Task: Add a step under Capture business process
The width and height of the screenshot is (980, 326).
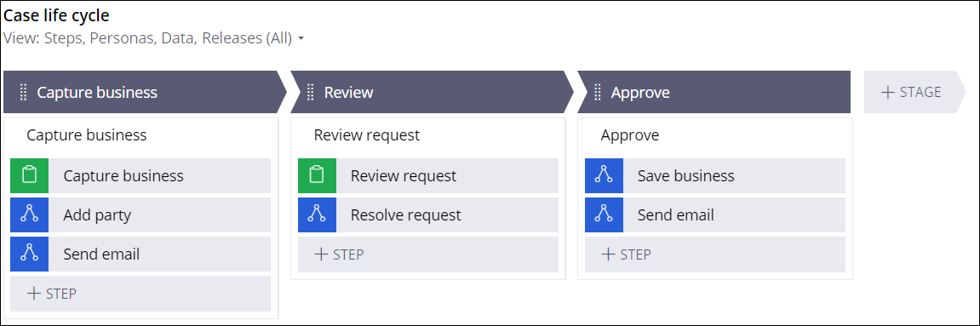Action: [140, 294]
